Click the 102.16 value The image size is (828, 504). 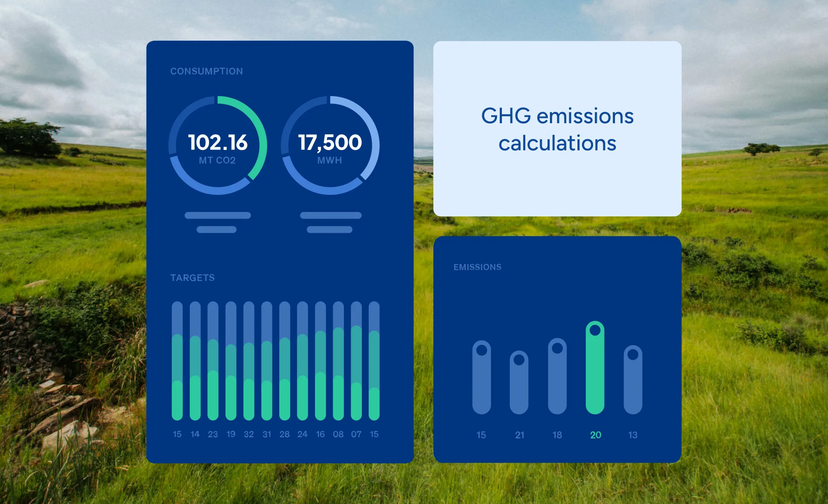[x=218, y=143]
